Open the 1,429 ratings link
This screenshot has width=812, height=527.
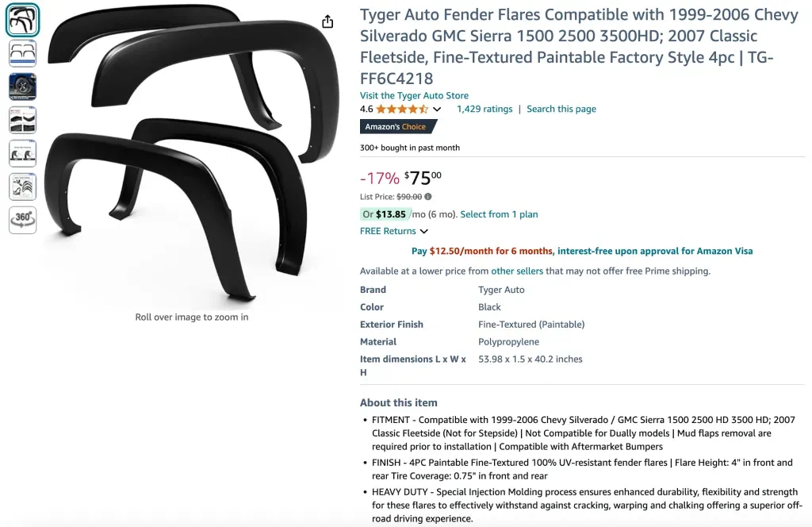(x=485, y=110)
